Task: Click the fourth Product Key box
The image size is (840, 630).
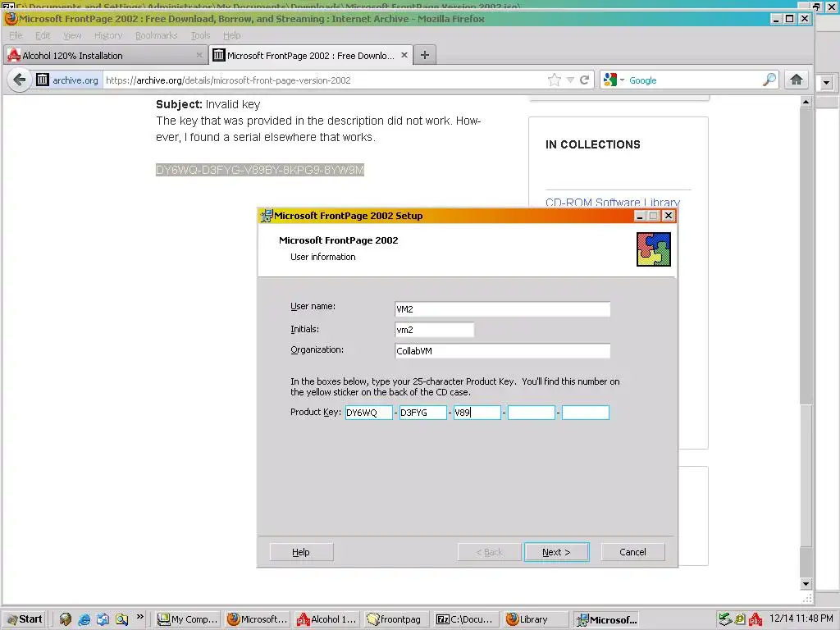Action: coord(531,413)
